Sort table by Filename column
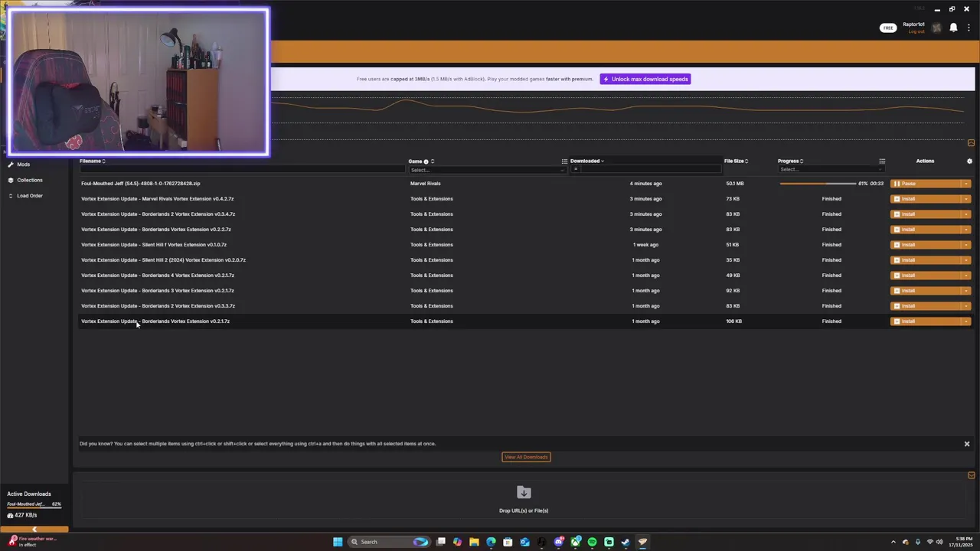Image resolution: width=980 pixels, height=551 pixels. [x=92, y=161]
